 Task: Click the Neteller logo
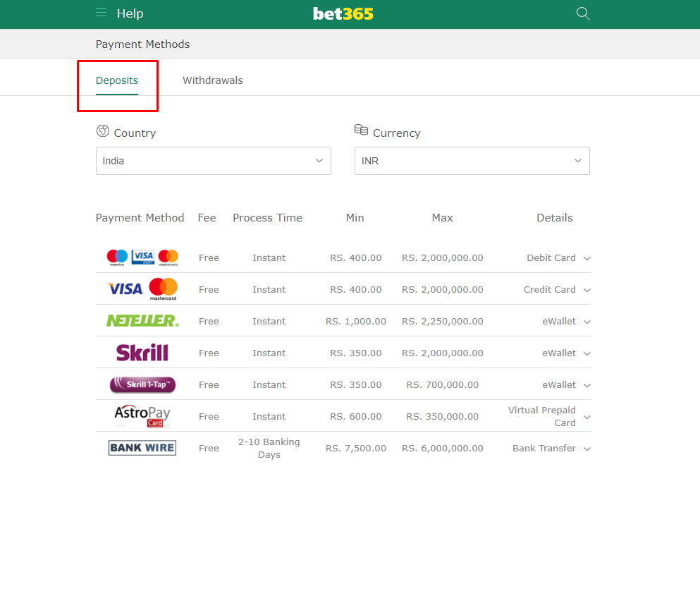(x=142, y=321)
